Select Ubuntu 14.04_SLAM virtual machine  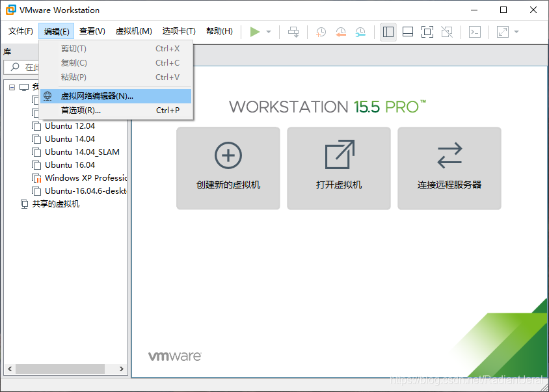[82, 152]
